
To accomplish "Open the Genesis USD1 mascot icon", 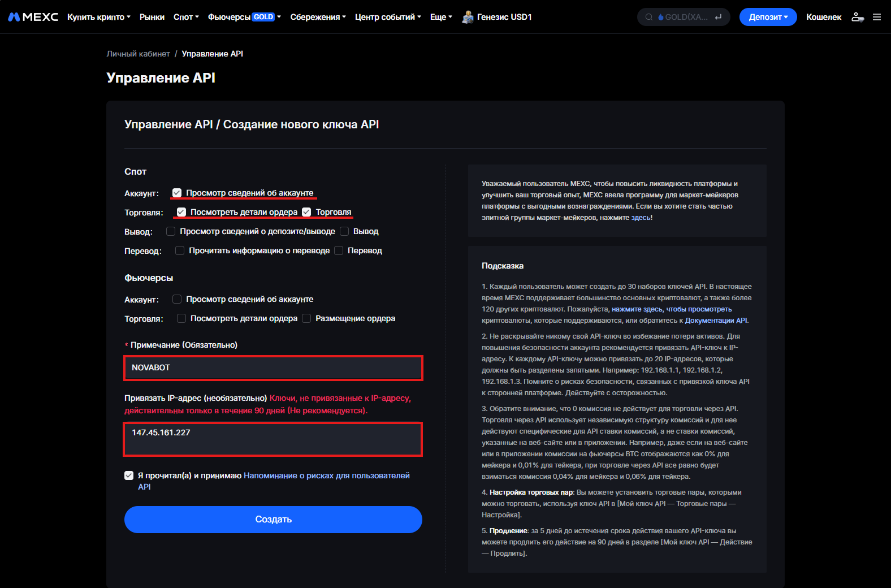I will point(468,17).
